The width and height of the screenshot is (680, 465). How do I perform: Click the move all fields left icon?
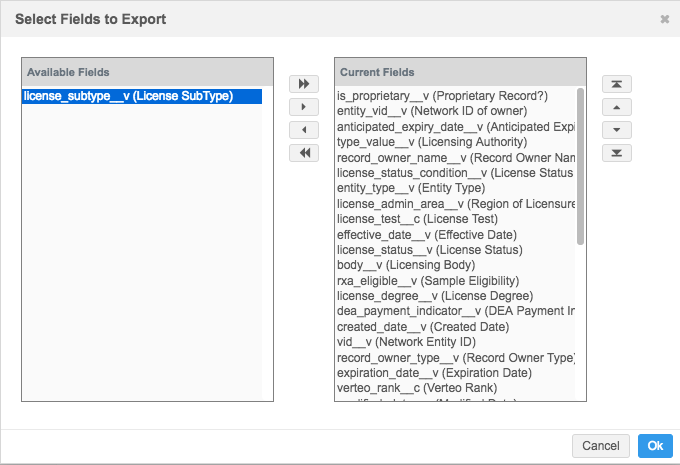click(x=303, y=153)
